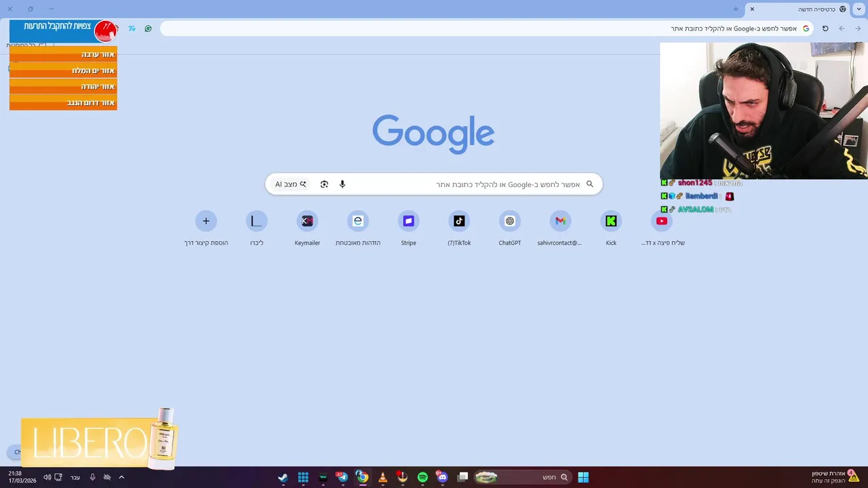The image size is (868, 488).
Task: Open network settings in the system tray
Action: [x=58, y=477]
